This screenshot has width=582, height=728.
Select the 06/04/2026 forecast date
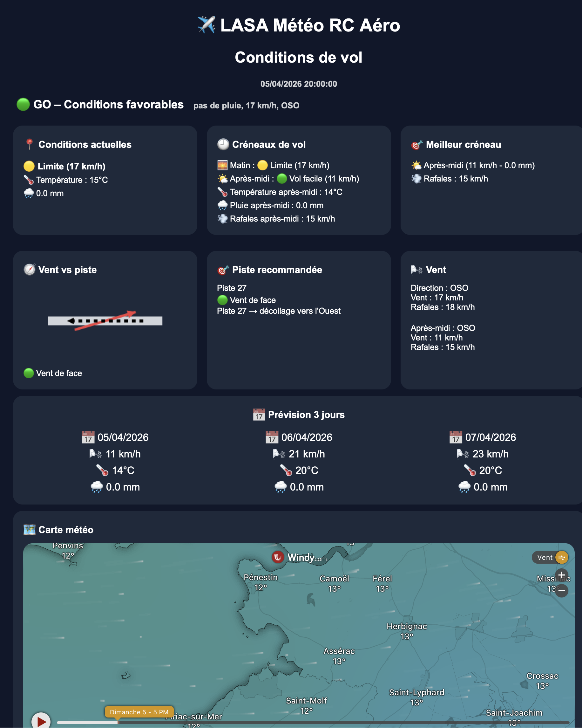(306, 437)
